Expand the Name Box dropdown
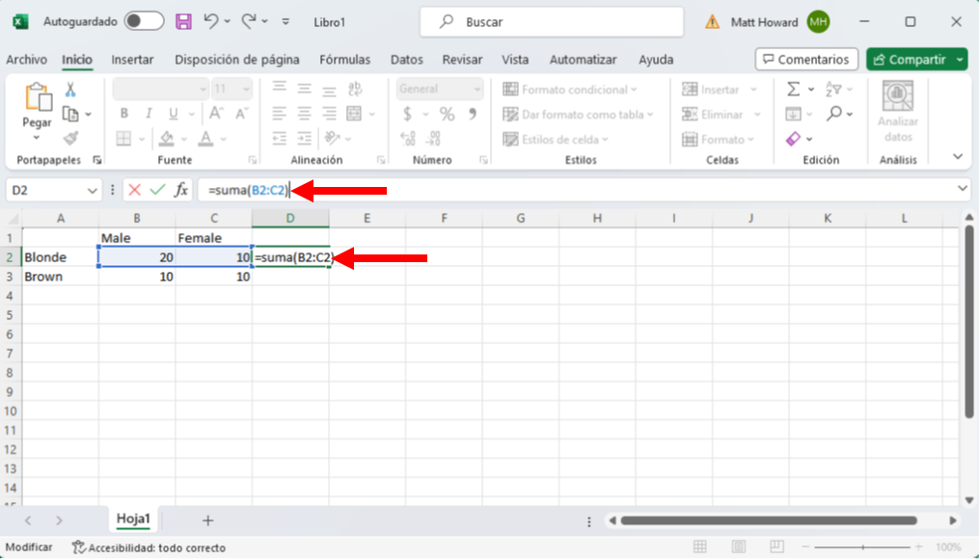This screenshot has width=980, height=559. [93, 190]
